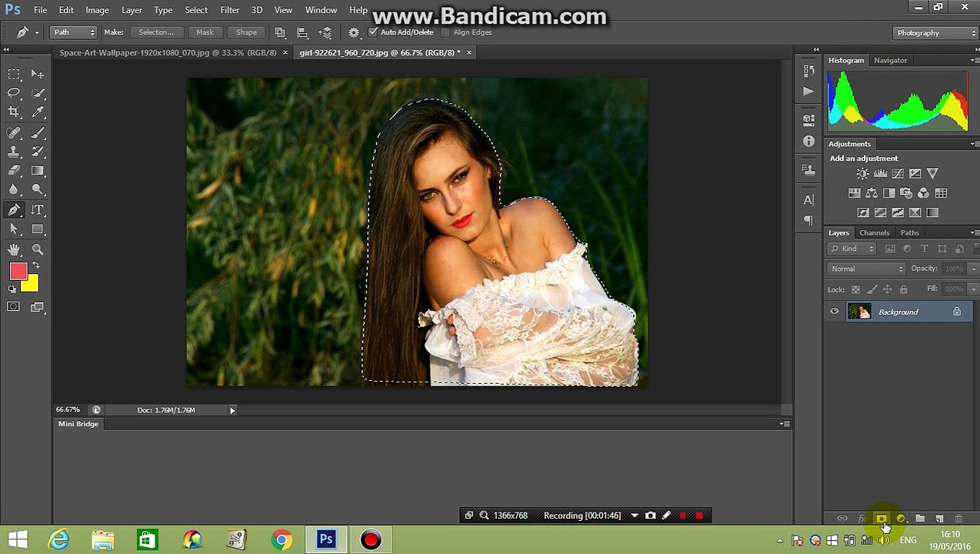Add layer mask button in Layers panel
Screen dimensions: 980x554
click(x=881, y=519)
